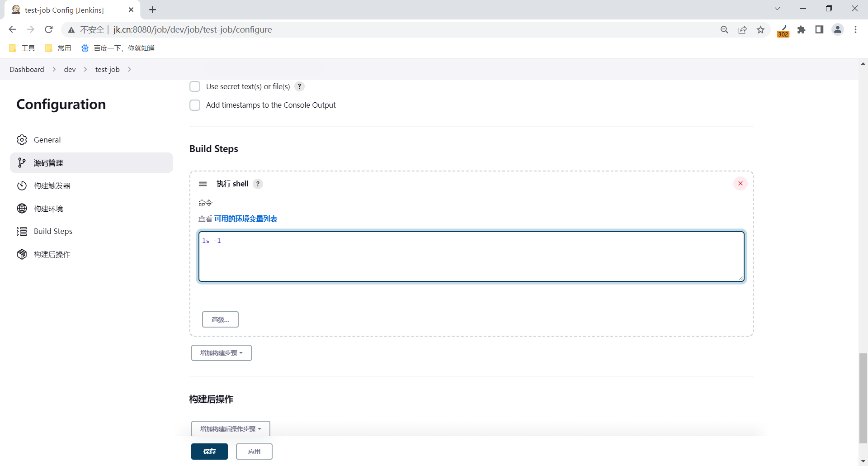The height and width of the screenshot is (466, 868).
Task: Open the extension showing 302 badge
Action: tap(783, 30)
